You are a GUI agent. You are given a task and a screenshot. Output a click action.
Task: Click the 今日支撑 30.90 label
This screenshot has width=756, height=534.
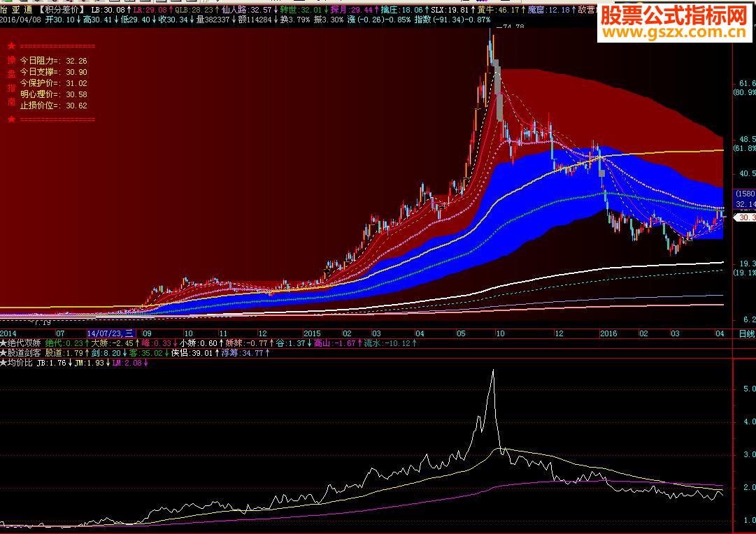point(54,72)
